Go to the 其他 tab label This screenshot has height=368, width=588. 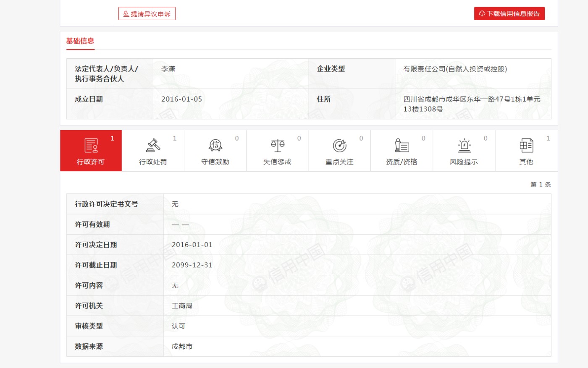[x=526, y=162]
